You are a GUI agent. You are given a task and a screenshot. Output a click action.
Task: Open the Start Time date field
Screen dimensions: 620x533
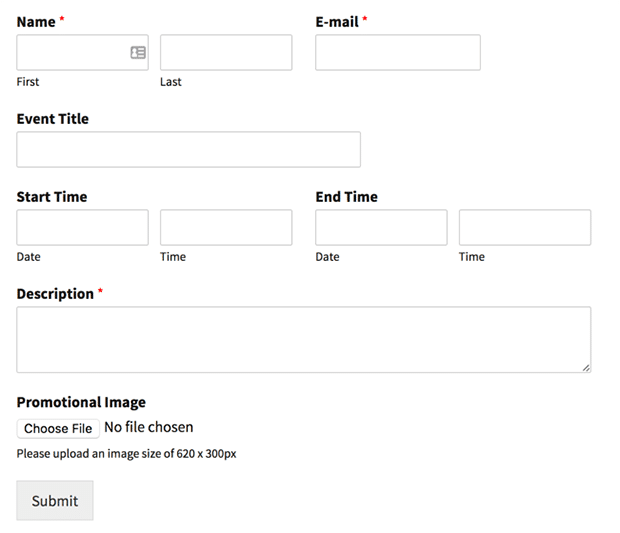point(83,227)
